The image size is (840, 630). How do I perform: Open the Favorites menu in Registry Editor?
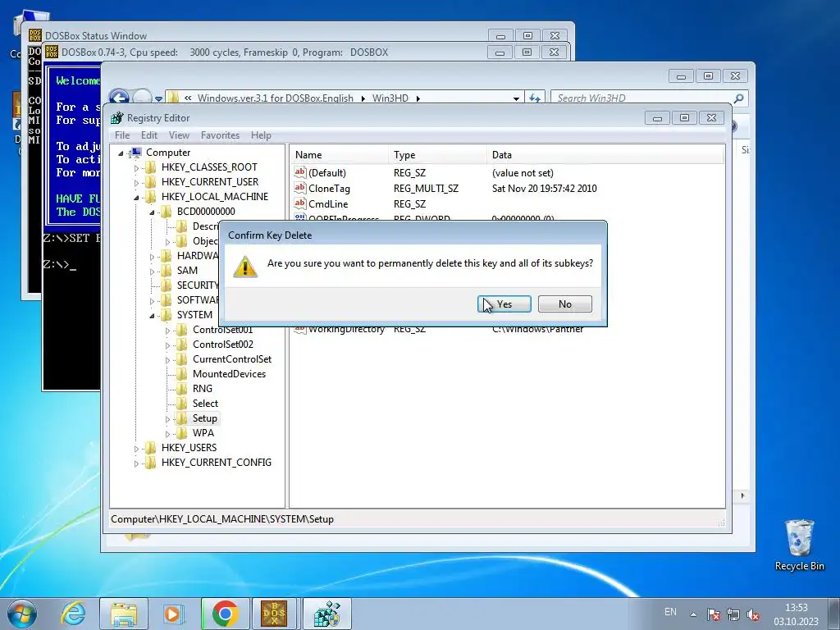tap(220, 135)
